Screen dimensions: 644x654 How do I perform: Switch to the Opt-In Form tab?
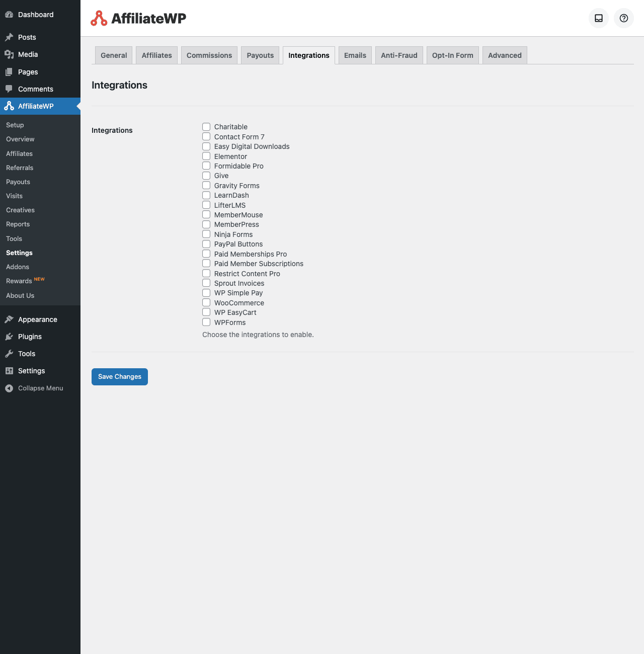[453, 55]
